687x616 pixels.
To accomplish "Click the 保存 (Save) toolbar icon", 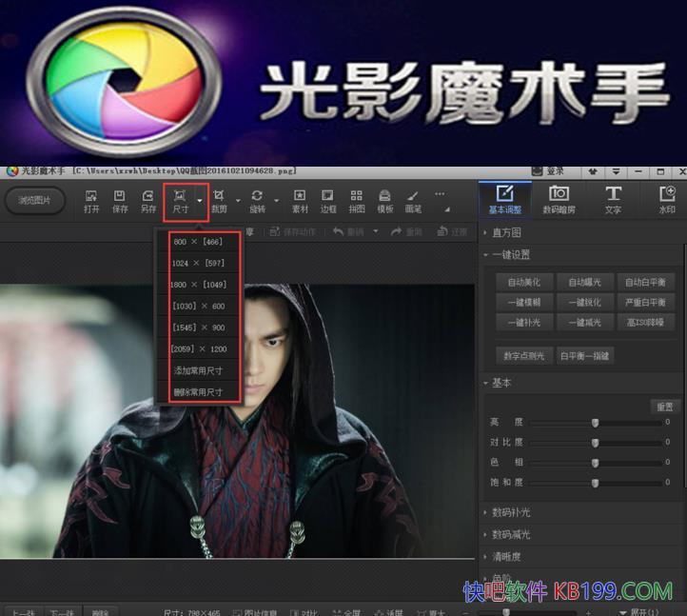I will (x=120, y=200).
